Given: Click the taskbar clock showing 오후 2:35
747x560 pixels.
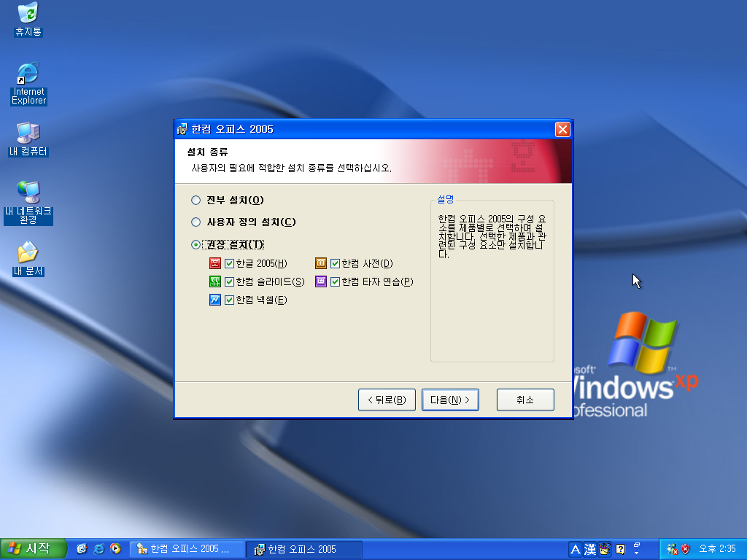Looking at the screenshot, I should [x=718, y=549].
